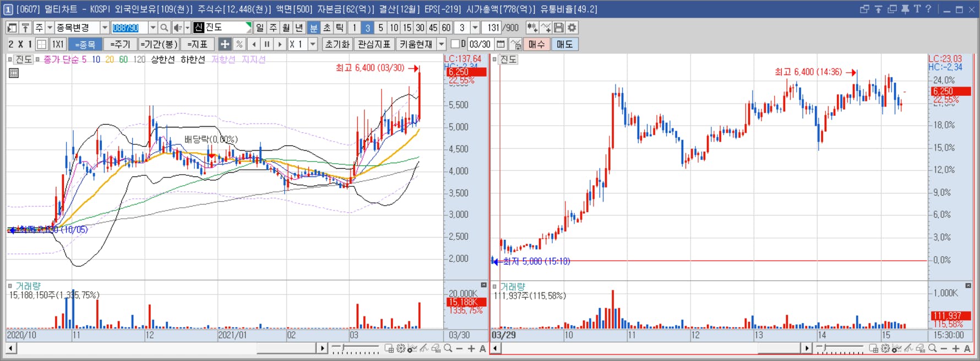Screen dimensions: 980x361
Task: Open the 종목변경 dropdown
Action: click(105, 28)
